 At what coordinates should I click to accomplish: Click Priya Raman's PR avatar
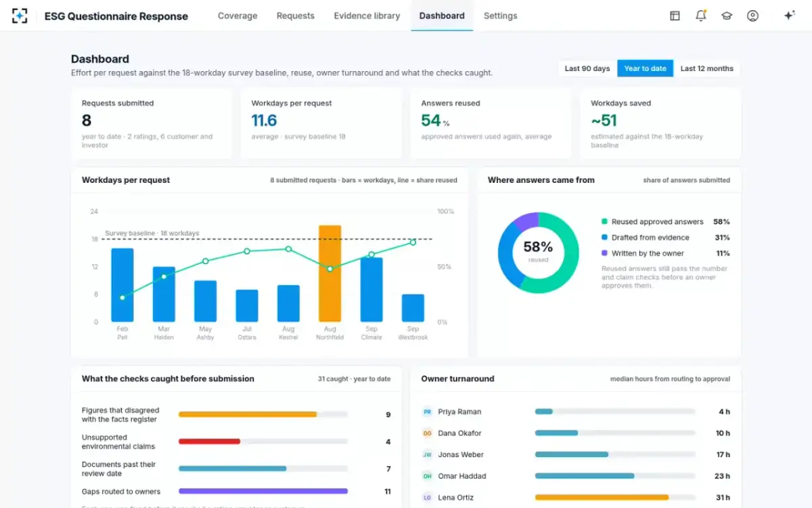click(427, 412)
